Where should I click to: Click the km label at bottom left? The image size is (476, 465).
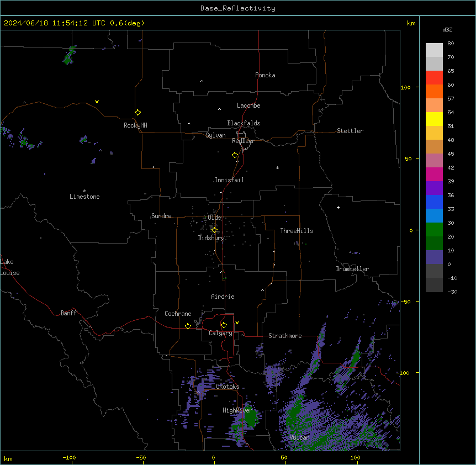point(8,458)
